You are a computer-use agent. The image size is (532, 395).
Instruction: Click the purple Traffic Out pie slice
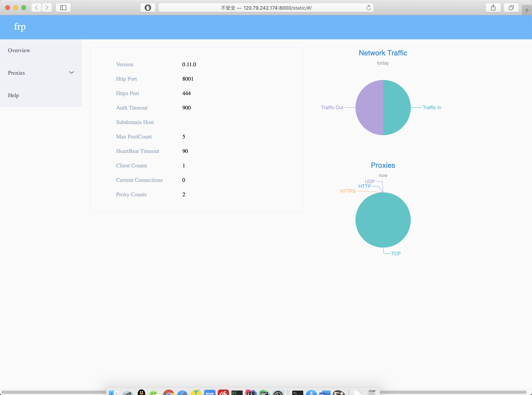[369, 108]
